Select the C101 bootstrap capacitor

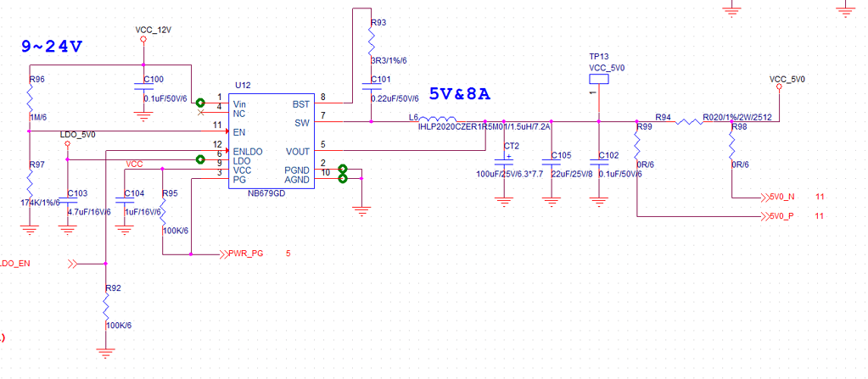click(x=372, y=86)
